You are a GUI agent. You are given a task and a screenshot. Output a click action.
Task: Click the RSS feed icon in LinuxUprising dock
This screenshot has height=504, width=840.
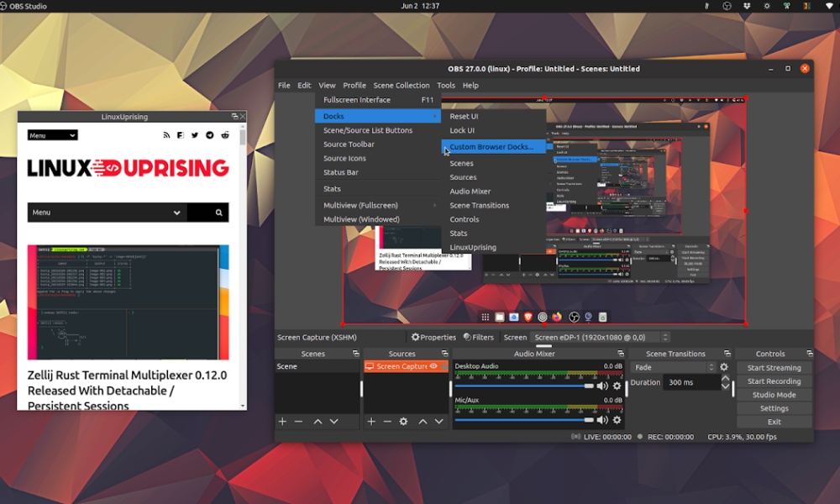click(x=166, y=135)
